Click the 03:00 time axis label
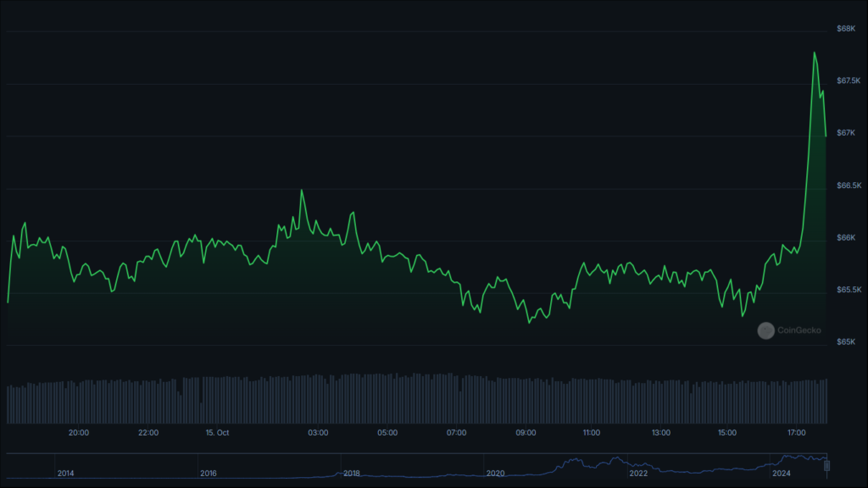868x488 pixels. coord(318,433)
